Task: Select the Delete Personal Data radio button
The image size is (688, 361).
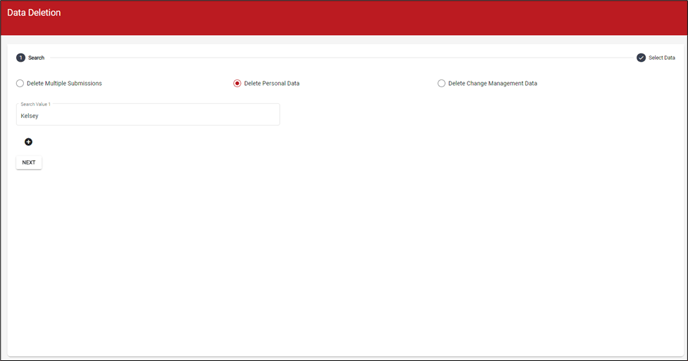Action: (237, 83)
